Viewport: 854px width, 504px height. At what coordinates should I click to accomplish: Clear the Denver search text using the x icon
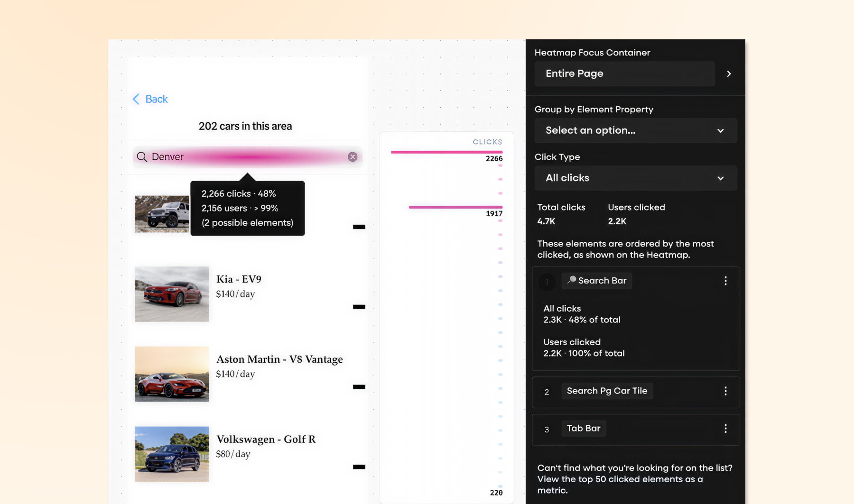pyautogui.click(x=352, y=156)
